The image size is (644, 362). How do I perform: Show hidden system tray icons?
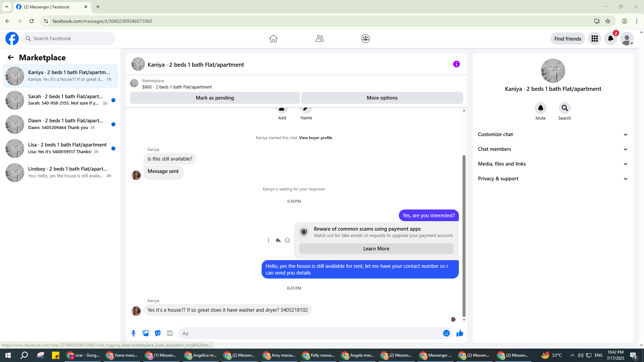pos(572,355)
